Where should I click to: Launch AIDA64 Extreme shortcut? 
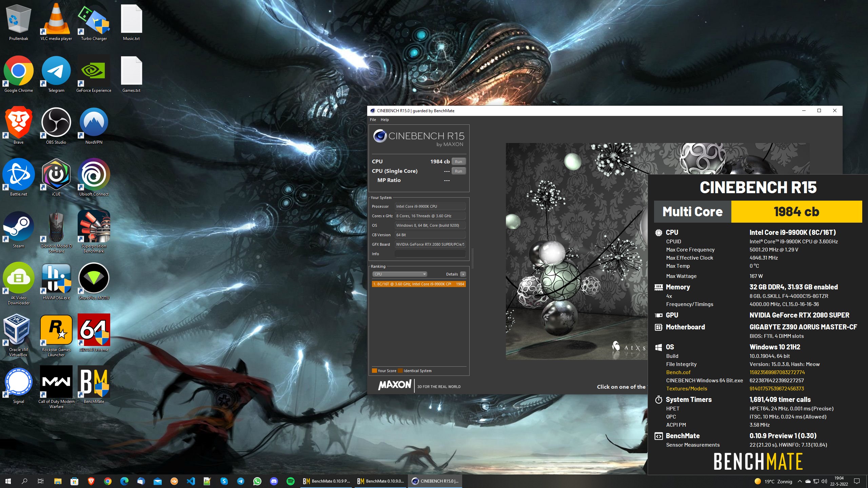[x=94, y=333]
